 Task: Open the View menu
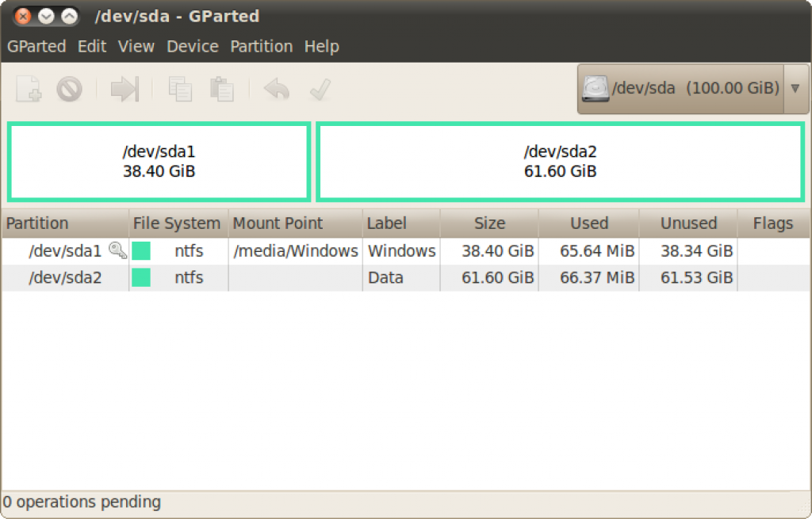pos(136,46)
